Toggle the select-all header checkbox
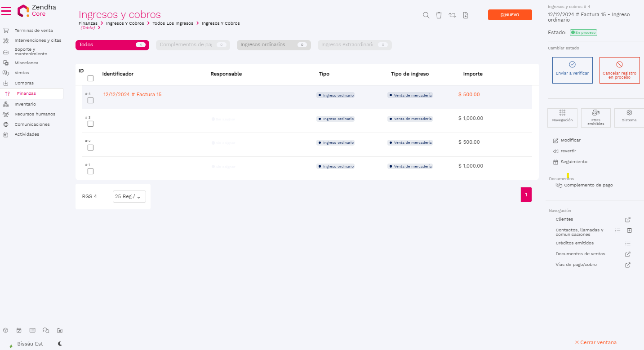This screenshot has height=350, width=644. pyautogui.click(x=90, y=78)
